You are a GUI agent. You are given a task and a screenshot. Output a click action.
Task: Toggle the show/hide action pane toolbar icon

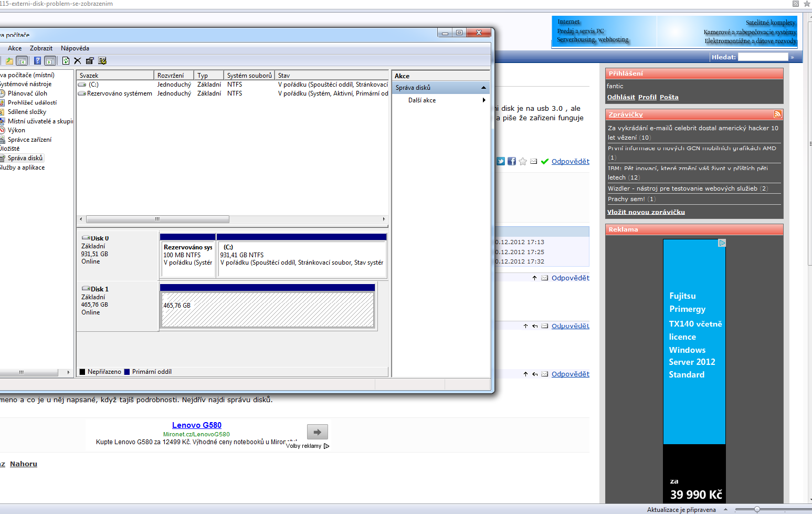point(50,61)
